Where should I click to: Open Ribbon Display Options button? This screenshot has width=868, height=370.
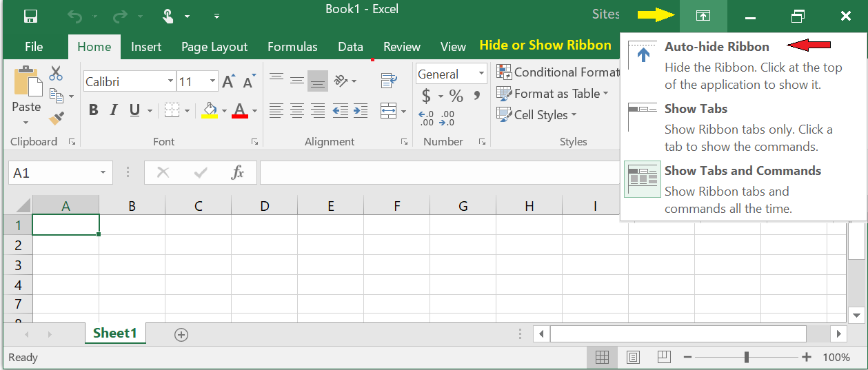[703, 16]
